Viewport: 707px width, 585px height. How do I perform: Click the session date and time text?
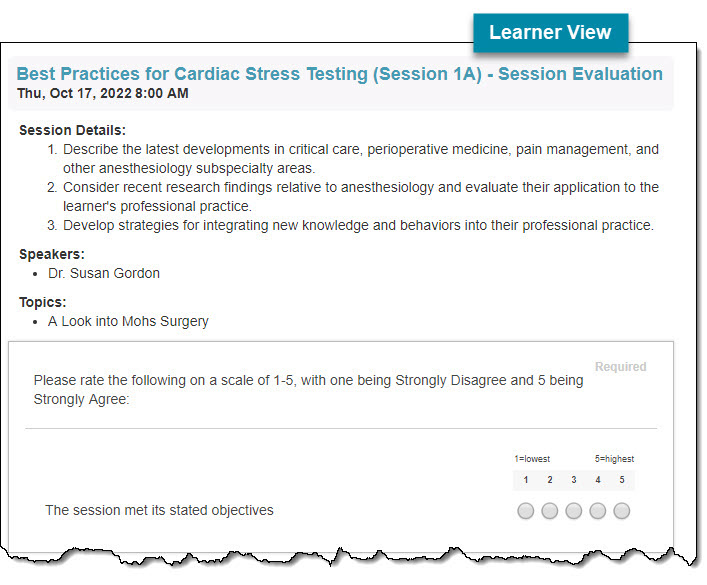(103, 93)
